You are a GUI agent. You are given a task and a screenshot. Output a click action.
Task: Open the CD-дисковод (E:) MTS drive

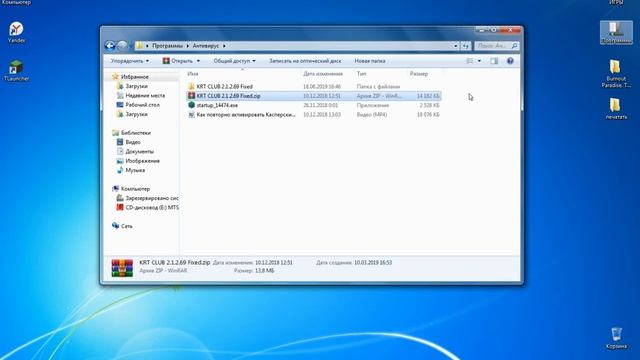[151, 207]
